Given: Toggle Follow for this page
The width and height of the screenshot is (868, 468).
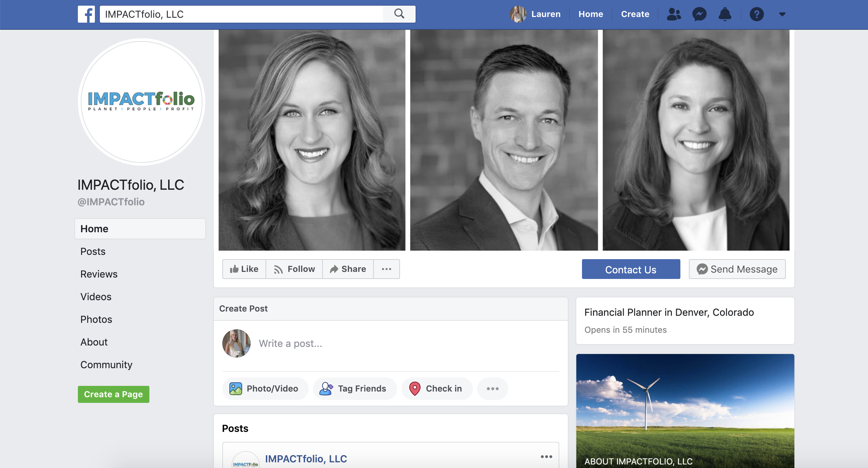Looking at the screenshot, I should [294, 269].
